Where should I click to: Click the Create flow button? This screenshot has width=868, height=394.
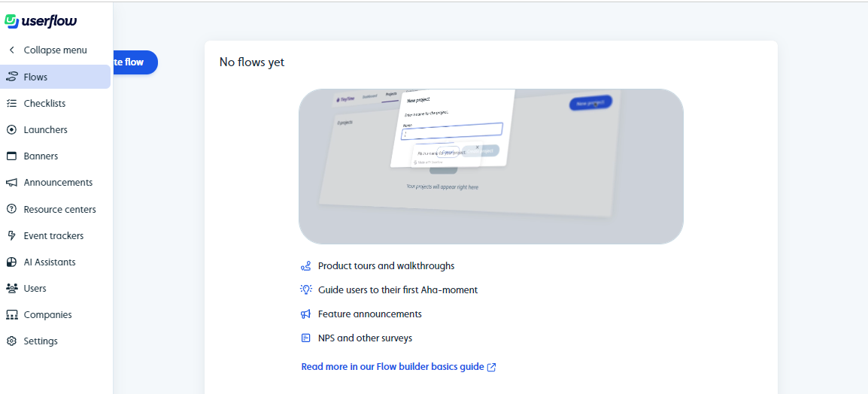135,62
